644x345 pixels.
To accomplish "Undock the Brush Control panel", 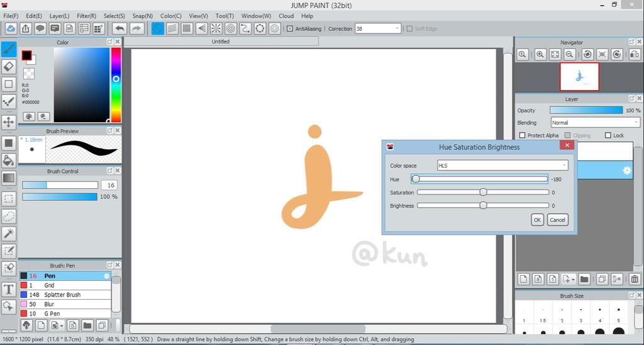I will (x=109, y=171).
